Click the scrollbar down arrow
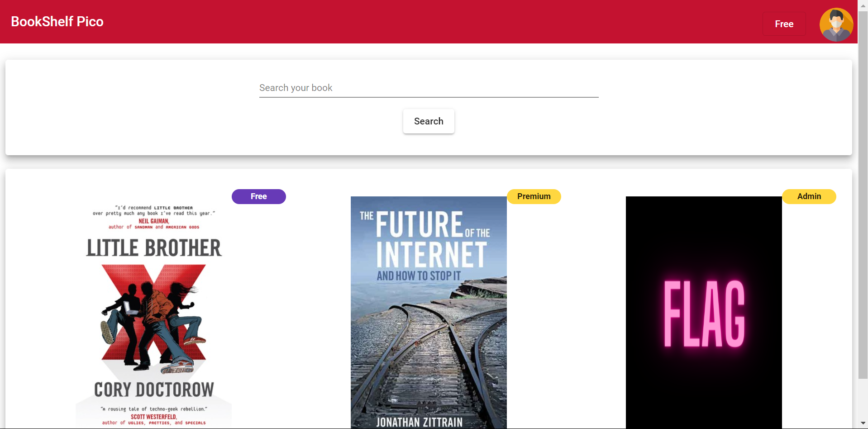 (x=863, y=424)
